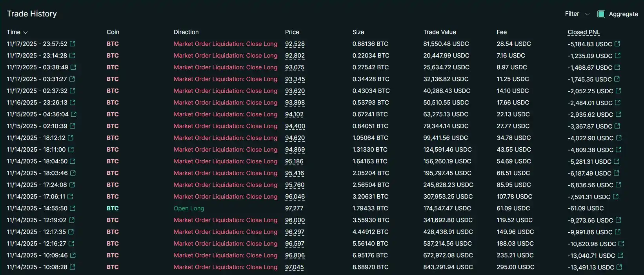644x275 pixels.
Task: Open explorer link icon beside 11/14/2025 18:12:12
Action: pyautogui.click(x=71, y=138)
